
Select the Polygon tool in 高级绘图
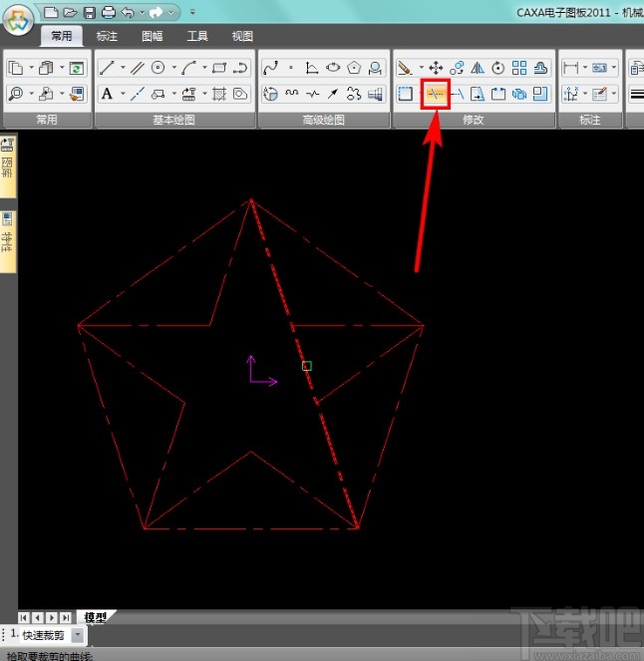356,68
